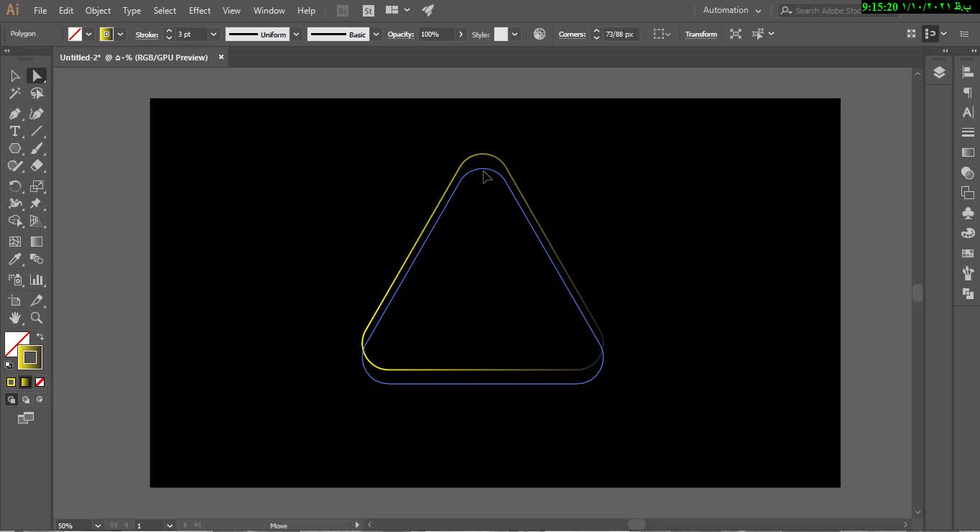Viewport: 980px width, 532px height.
Task: Open the Object menu
Action: (x=98, y=11)
